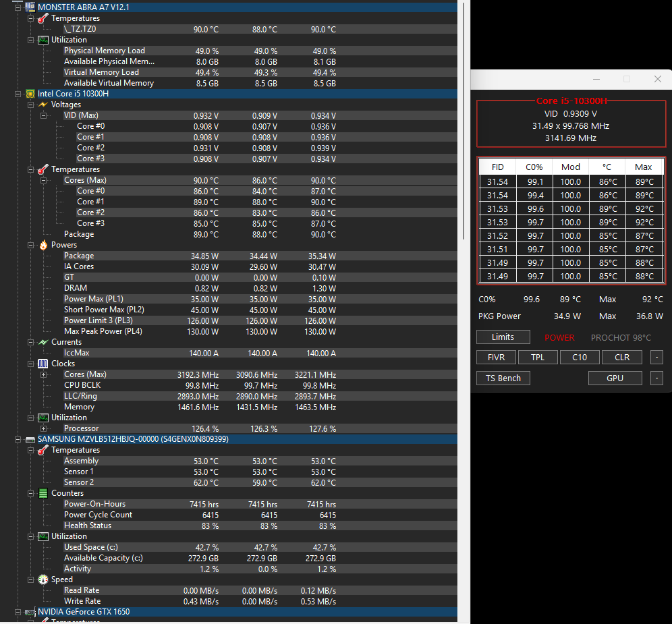This screenshot has height=624, width=672.
Task: Select the \_TZ.TZ0 temperature row
Action: point(260,29)
